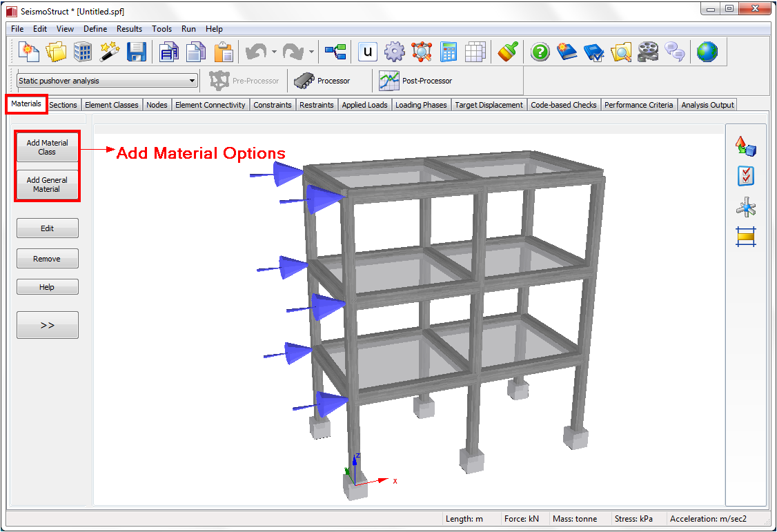777x532 pixels.
Task: Click the calculator icon in the toolbar
Action: pyautogui.click(x=449, y=52)
